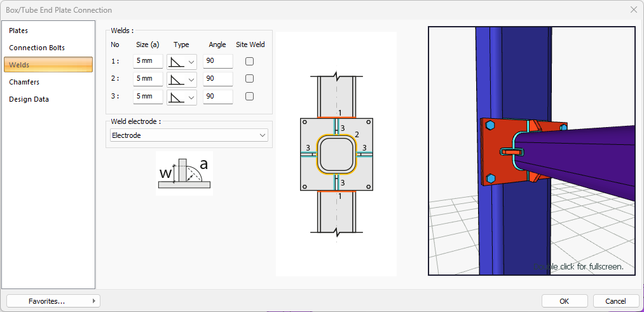
Task: Click the end plate connection schematic
Action: pos(336,154)
